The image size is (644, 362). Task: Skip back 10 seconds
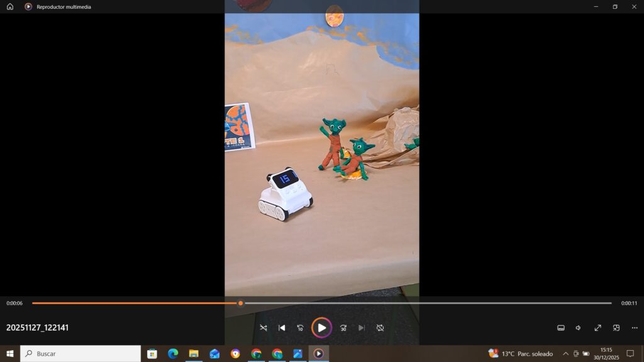click(301, 327)
